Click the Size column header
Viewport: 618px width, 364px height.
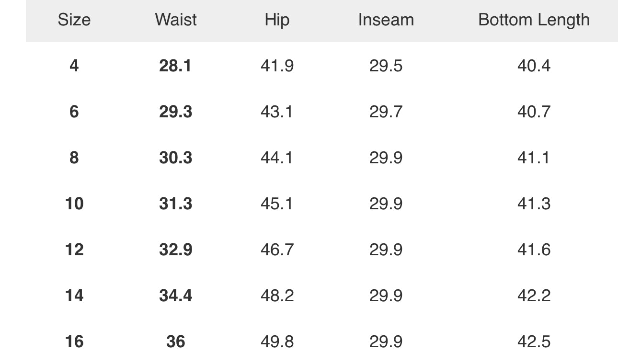pos(74,20)
